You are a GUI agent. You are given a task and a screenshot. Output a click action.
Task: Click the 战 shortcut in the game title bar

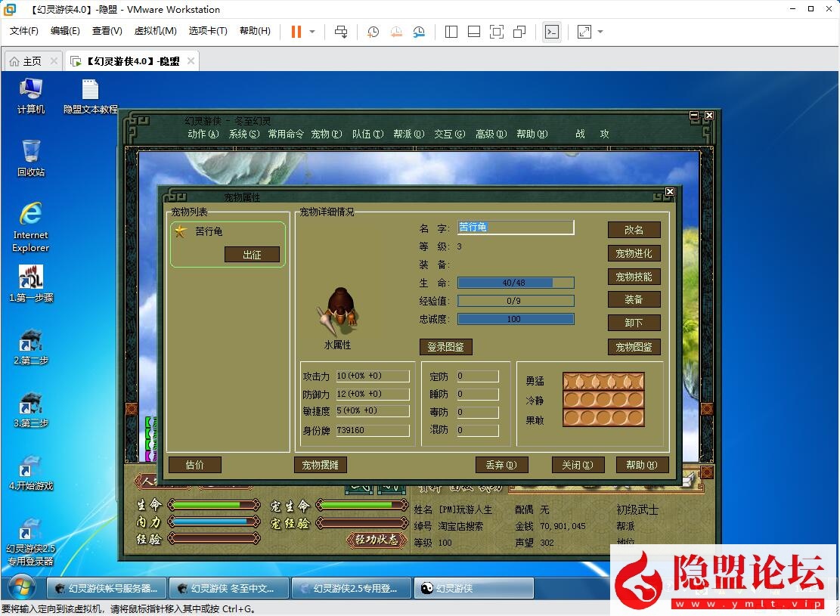point(580,134)
